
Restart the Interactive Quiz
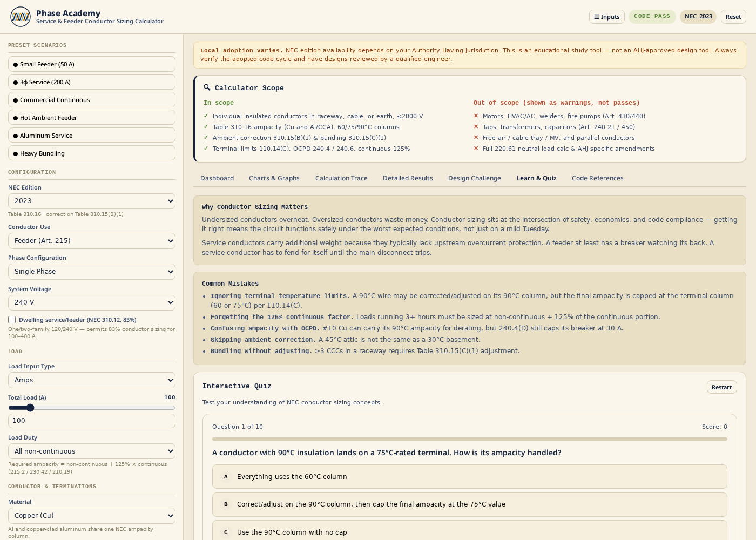(722, 387)
